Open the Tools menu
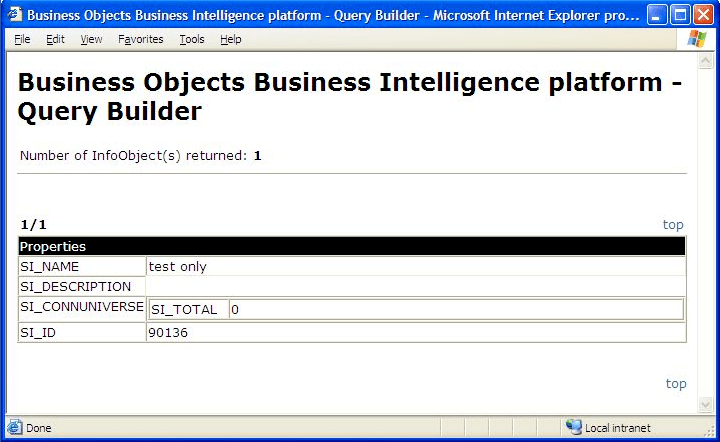The image size is (720, 442). (191, 39)
